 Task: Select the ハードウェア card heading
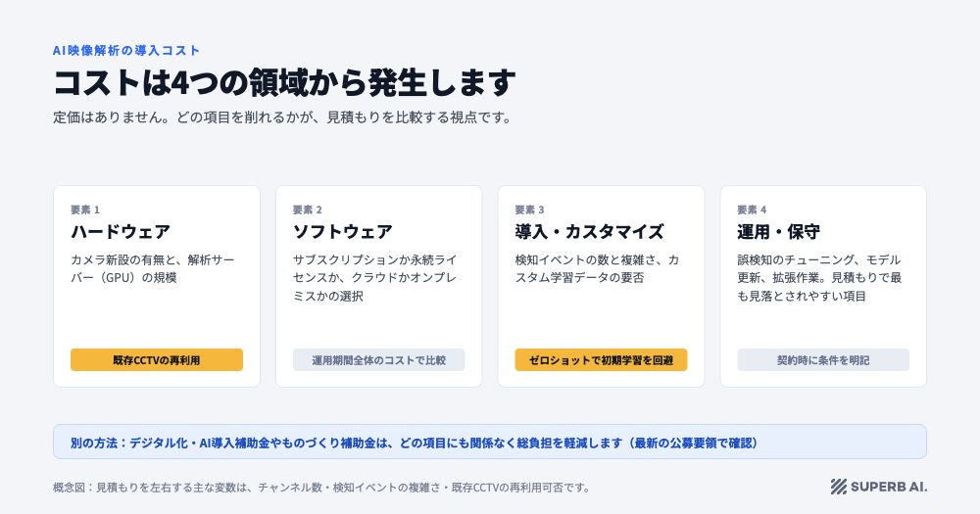coord(120,232)
